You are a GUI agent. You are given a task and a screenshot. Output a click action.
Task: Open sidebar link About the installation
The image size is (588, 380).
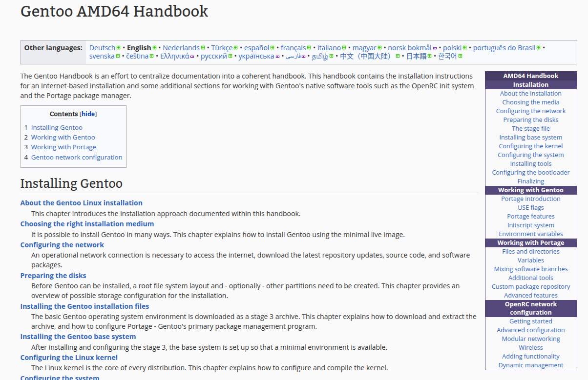pos(531,93)
